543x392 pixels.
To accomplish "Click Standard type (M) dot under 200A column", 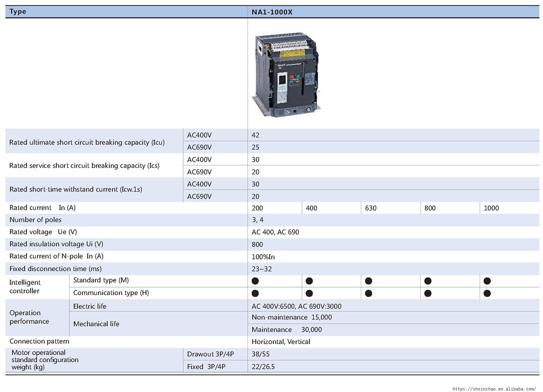I will coord(255,281).
